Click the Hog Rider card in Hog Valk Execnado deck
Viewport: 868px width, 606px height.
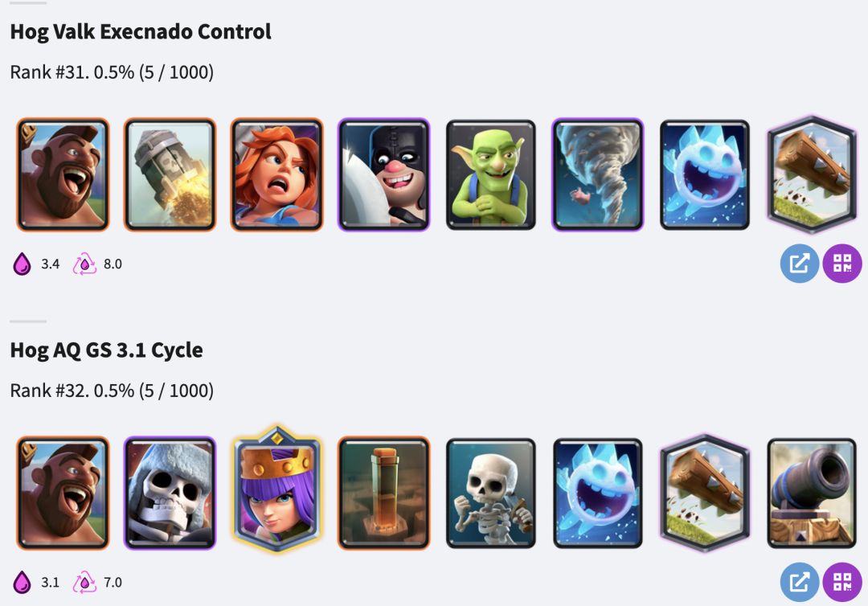(63, 174)
